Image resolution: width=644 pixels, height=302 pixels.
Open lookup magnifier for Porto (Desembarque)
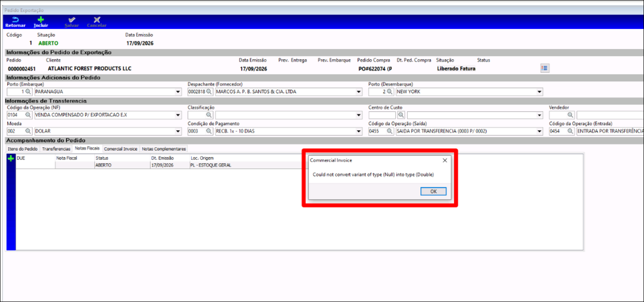(390, 92)
